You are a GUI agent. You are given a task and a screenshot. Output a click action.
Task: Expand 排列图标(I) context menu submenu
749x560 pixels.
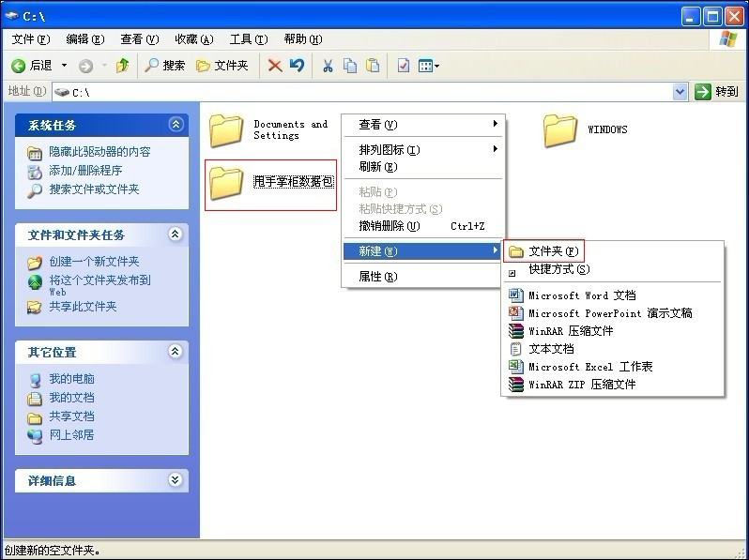click(x=423, y=150)
